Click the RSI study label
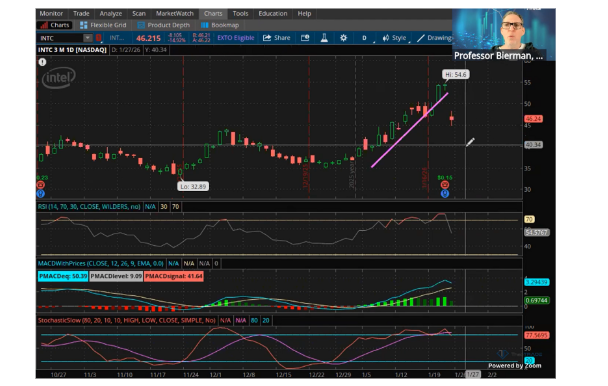This screenshot has width=608, height=386. click(89, 206)
